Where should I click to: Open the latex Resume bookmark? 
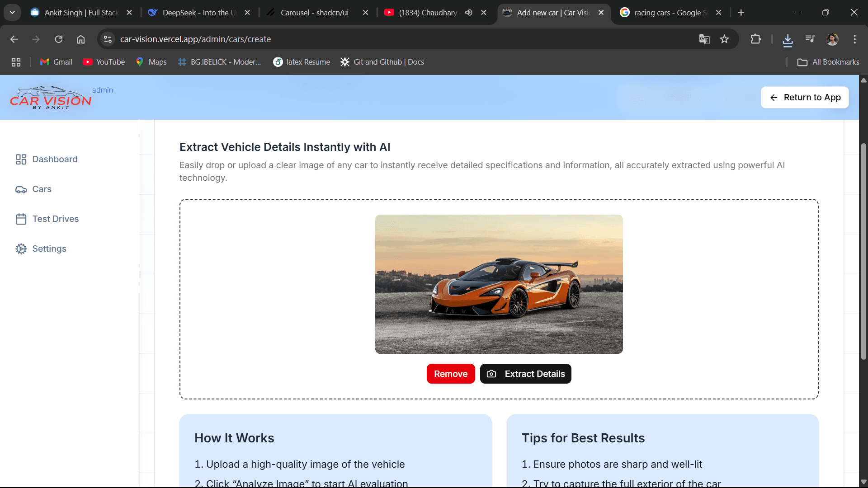[302, 62]
